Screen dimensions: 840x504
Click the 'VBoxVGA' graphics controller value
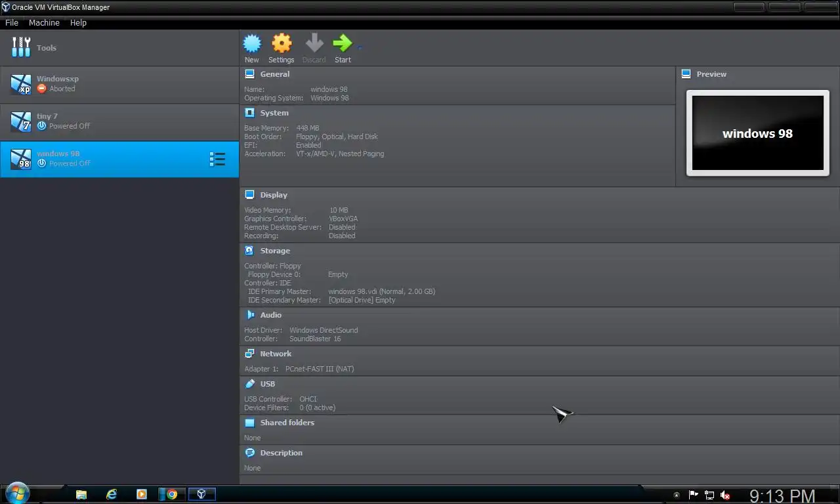point(343,219)
